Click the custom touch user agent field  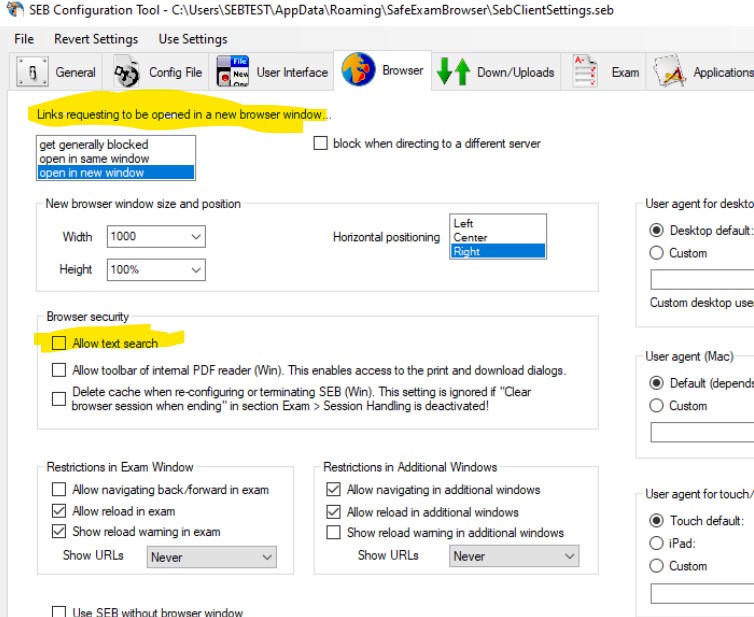coord(702,593)
